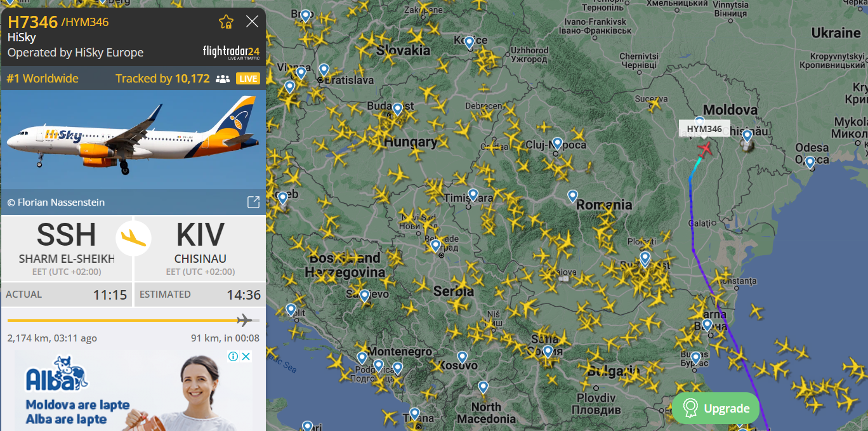The width and height of the screenshot is (868, 431).
Task: Open the HiSky aircraft photo
Action: (x=133, y=140)
